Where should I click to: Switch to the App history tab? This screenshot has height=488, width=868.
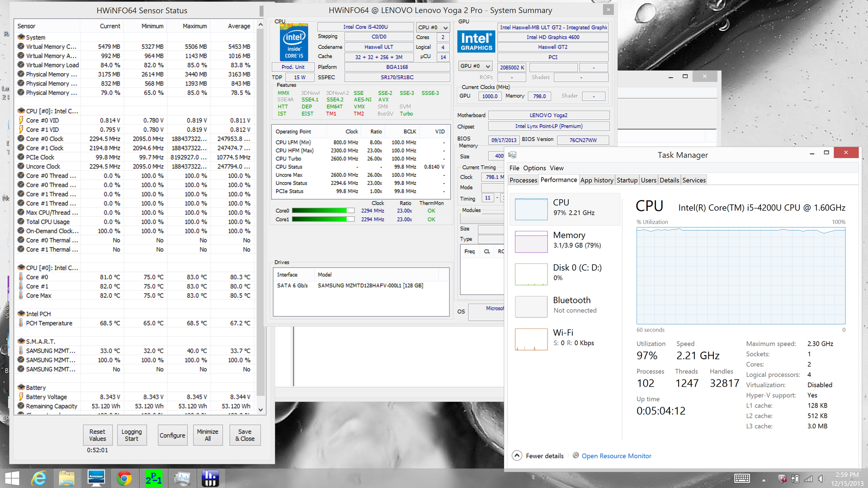pos(597,180)
